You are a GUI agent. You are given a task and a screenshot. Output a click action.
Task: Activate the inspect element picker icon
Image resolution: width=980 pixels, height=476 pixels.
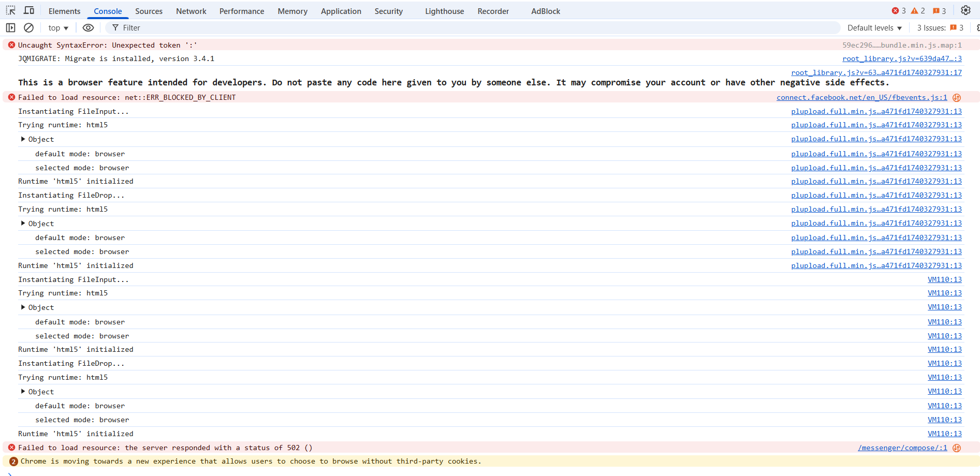[x=10, y=10]
